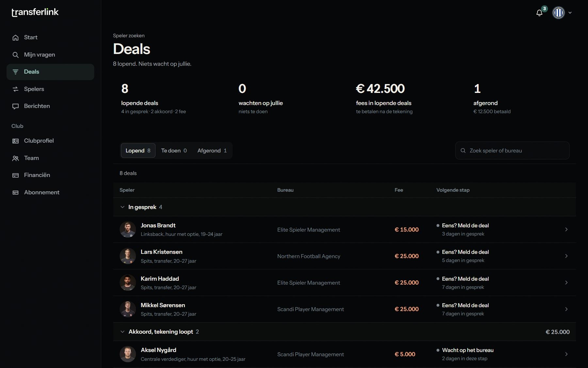Image resolution: width=588 pixels, height=368 pixels.
Task: Open Mikkel Sørensen's avatar
Action: (x=128, y=309)
